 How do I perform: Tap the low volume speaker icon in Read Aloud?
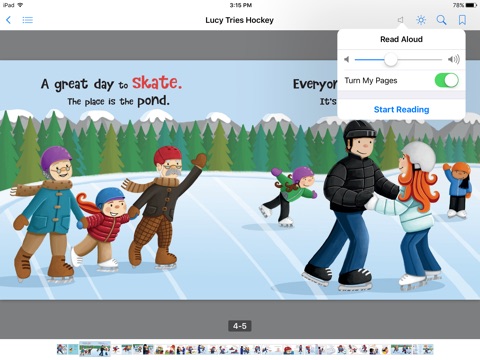(347, 60)
